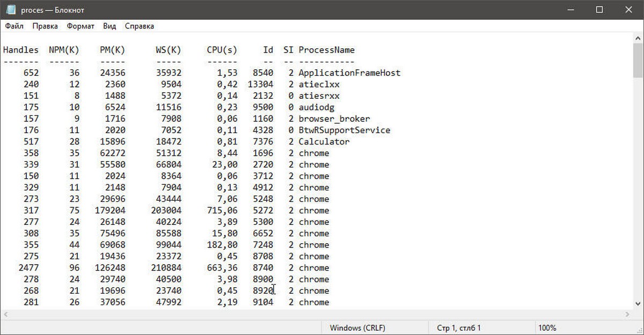Click the WS value 210884
The image size is (644, 335).
[x=166, y=267]
